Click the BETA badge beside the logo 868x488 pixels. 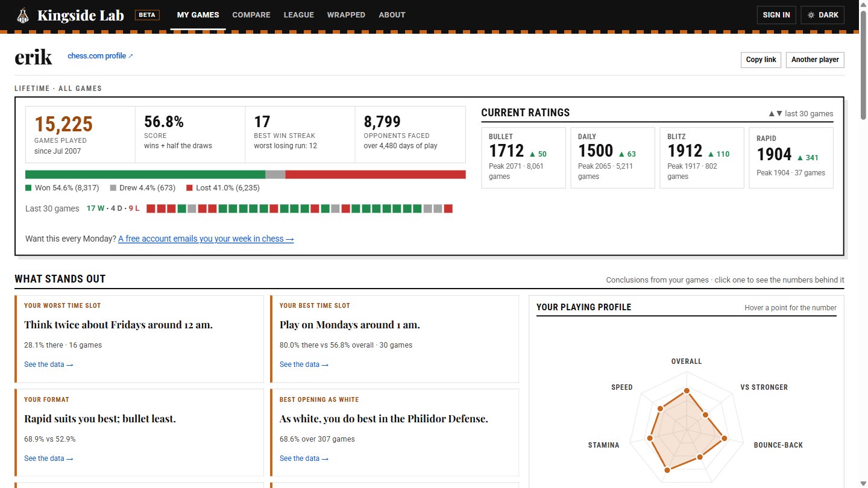click(x=147, y=15)
